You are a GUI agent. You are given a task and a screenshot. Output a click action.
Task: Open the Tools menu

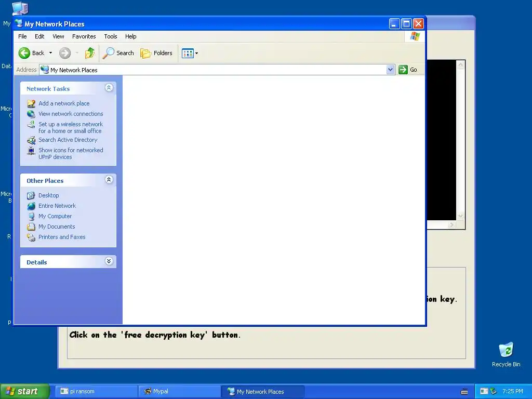pos(111,36)
